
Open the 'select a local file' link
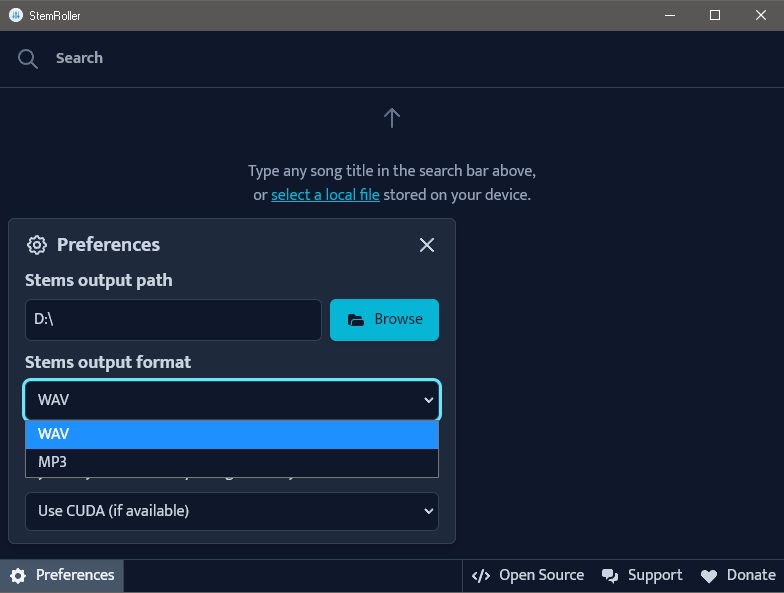click(x=325, y=194)
